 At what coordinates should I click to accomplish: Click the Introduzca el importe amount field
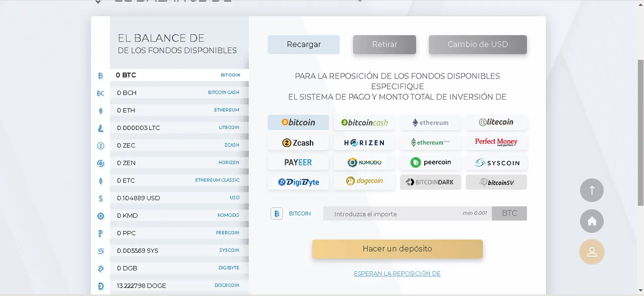pyautogui.click(x=408, y=213)
